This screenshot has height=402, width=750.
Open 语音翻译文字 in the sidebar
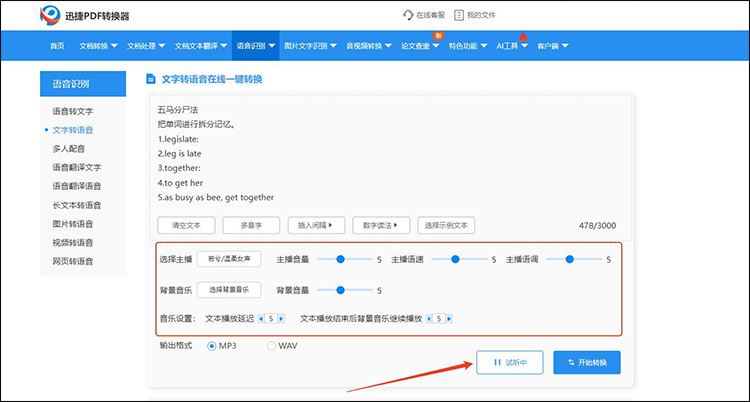(x=77, y=168)
